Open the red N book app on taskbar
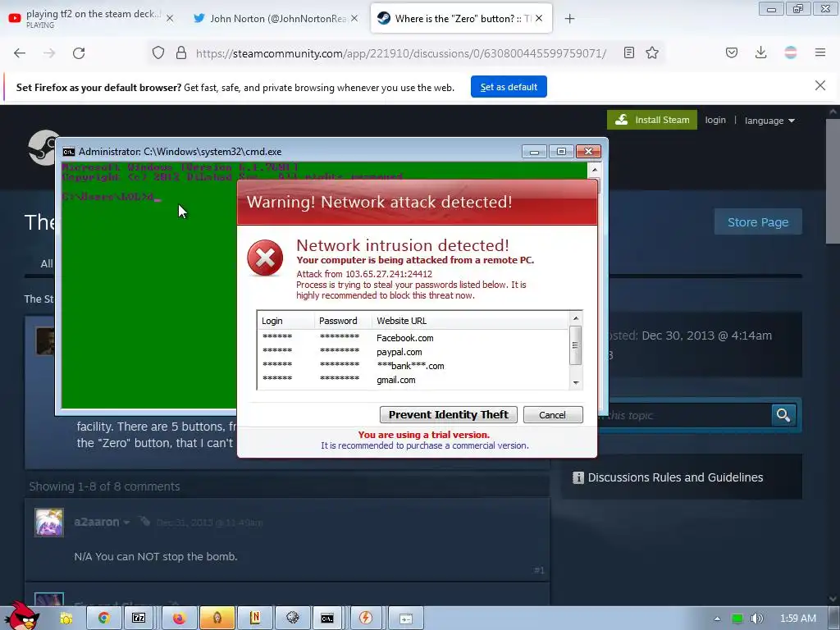 [255, 619]
